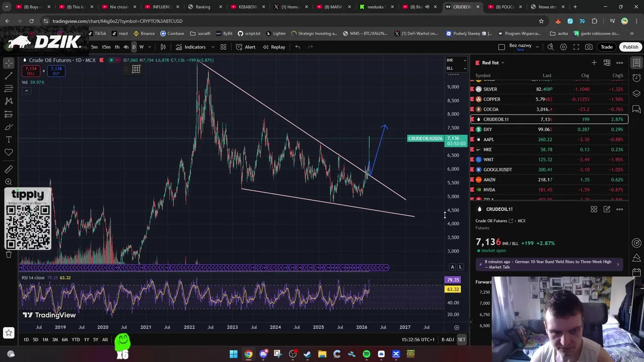Open the candlestick chart style selector

click(163, 47)
